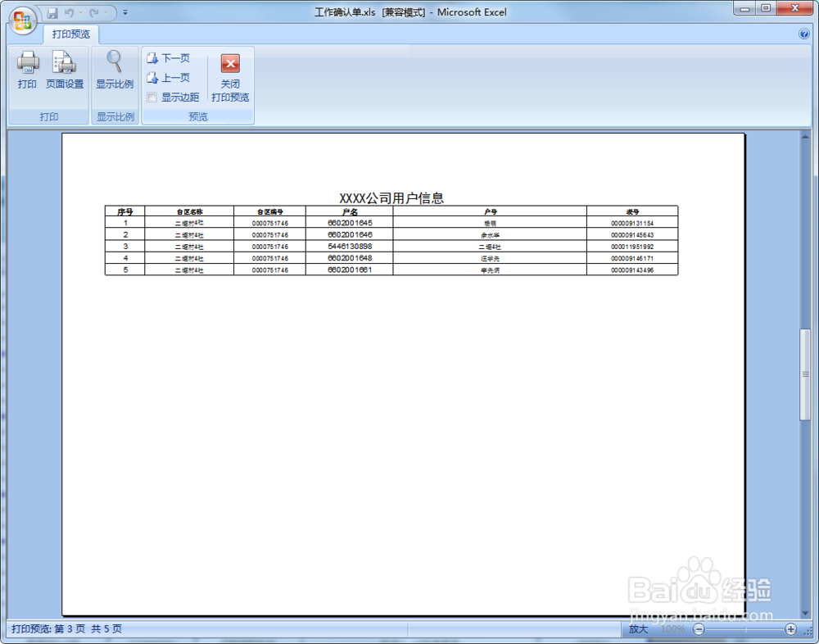Click the zoom slider track
Image resolution: width=819 pixels, height=644 pixels.
tap(745, 629)
